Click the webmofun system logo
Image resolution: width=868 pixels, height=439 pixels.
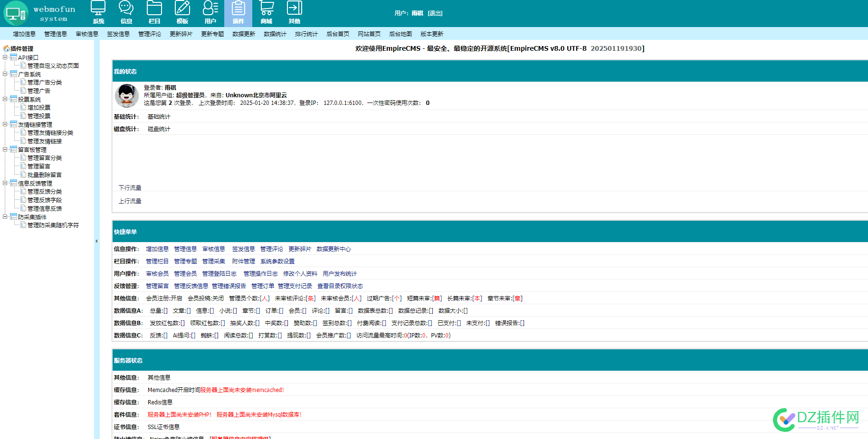point(40,13)
